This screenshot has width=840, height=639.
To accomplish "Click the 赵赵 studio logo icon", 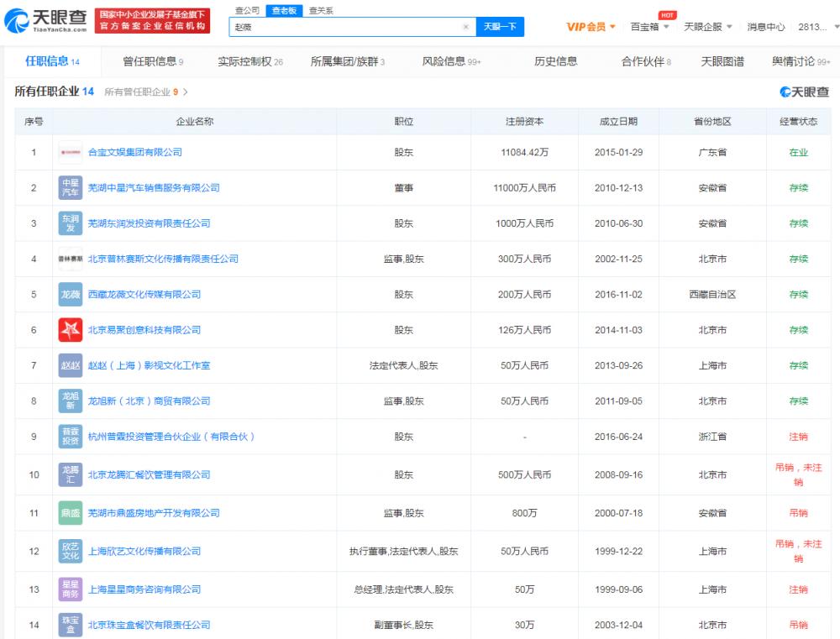I will click(x=71, y=364).
